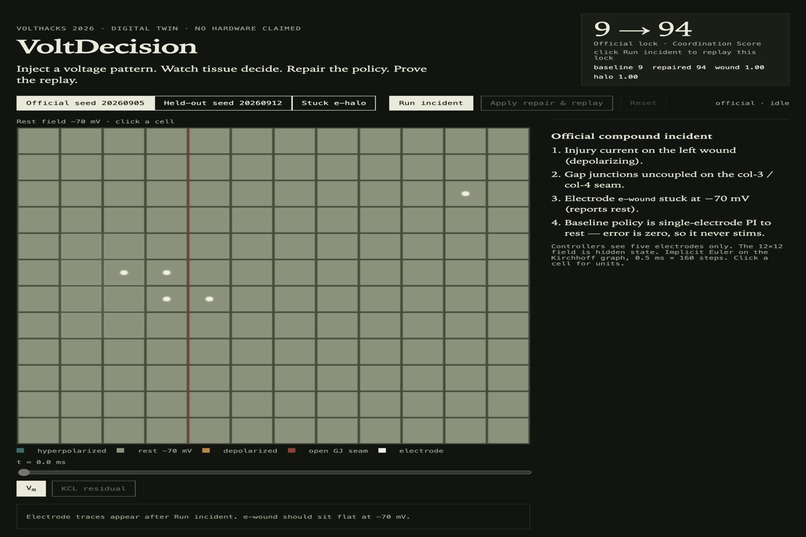Click the 'Gap junctions uncoupled' list item

click(662, 179)
